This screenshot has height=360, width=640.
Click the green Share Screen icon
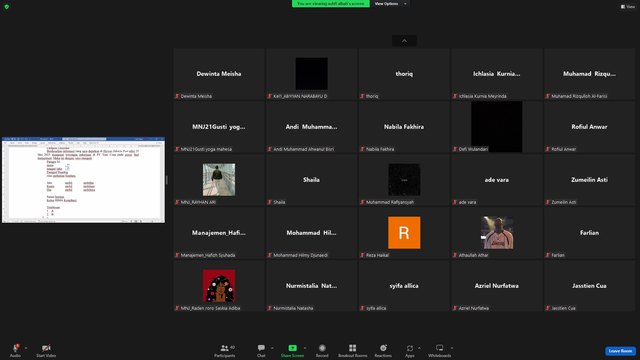click(x=292, y=348)
